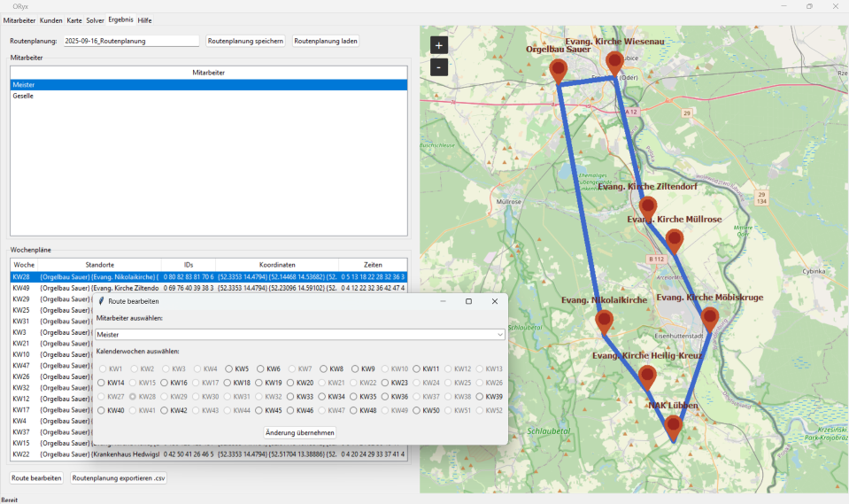Click Routenplanung speichern button
The image size is (849, 504).
(x=246, y=41)
